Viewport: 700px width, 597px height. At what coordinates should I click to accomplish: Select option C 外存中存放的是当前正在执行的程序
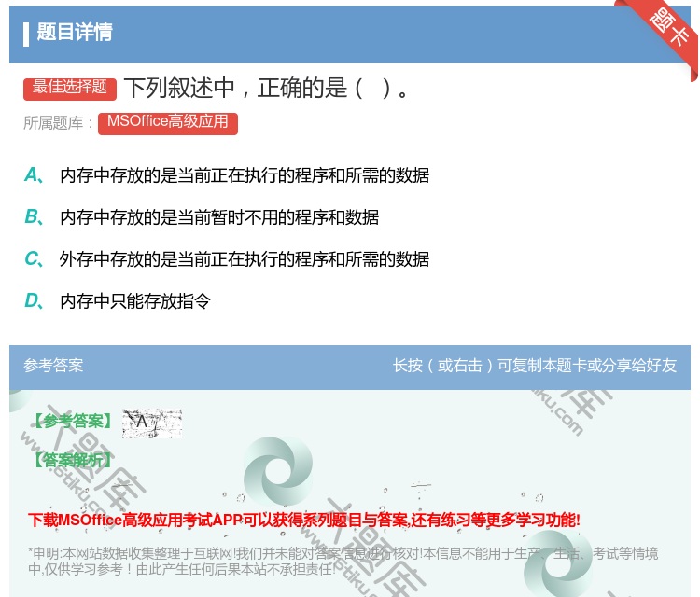[245, 259]
